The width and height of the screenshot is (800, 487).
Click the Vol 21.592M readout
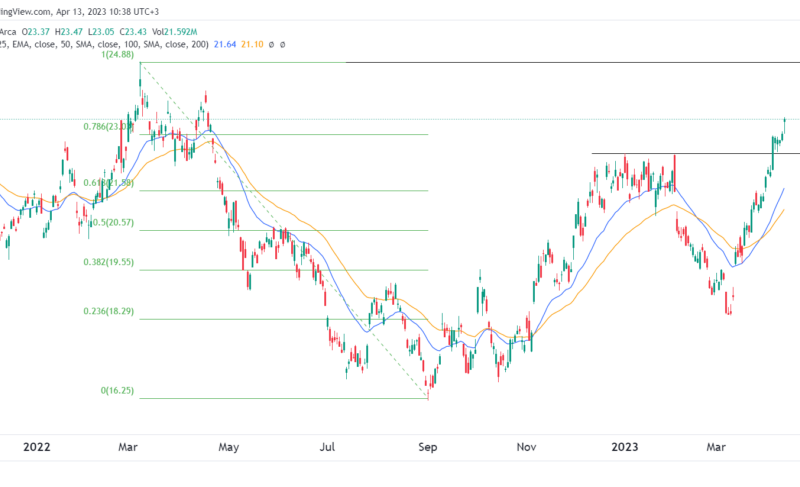click(x=174, y=32)
